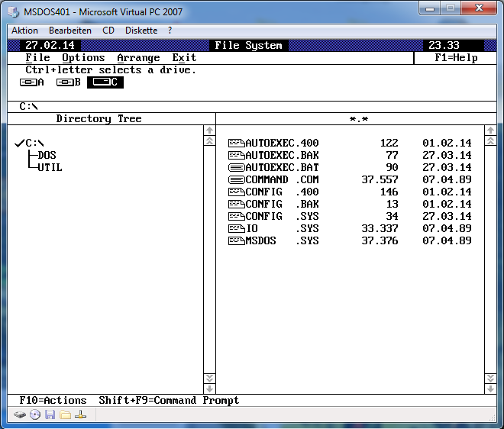Click the IO.SYS file icon
This screenshot has height=429, width=504.
point(236,228)
